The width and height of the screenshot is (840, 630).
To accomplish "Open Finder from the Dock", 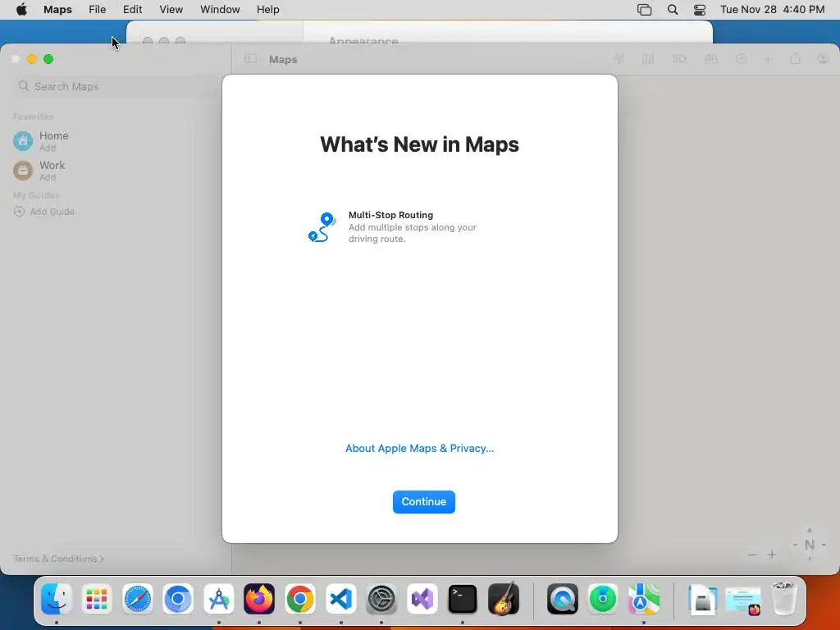I will tap(57, 599).
